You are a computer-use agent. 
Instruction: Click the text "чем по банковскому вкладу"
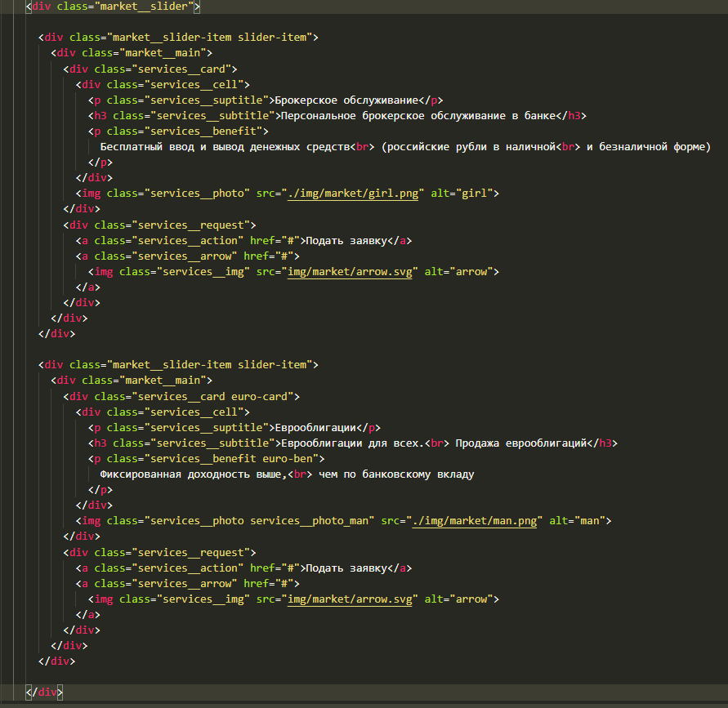396,474
